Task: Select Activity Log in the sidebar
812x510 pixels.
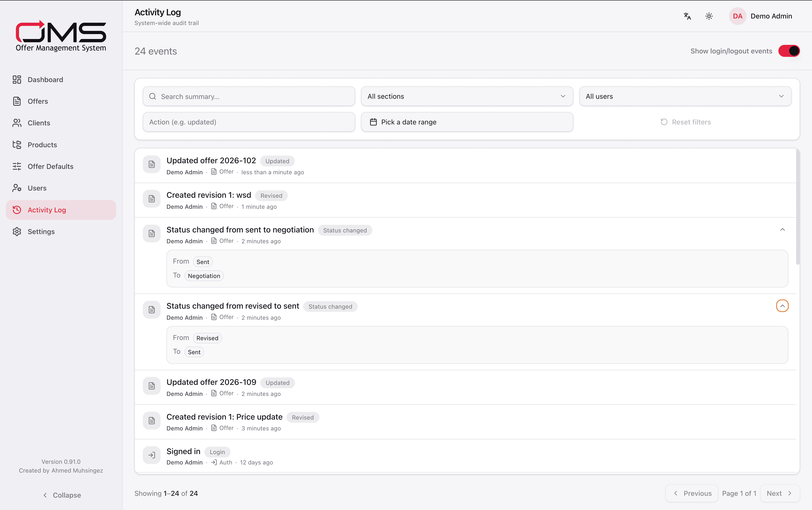Action: point(61,210)
